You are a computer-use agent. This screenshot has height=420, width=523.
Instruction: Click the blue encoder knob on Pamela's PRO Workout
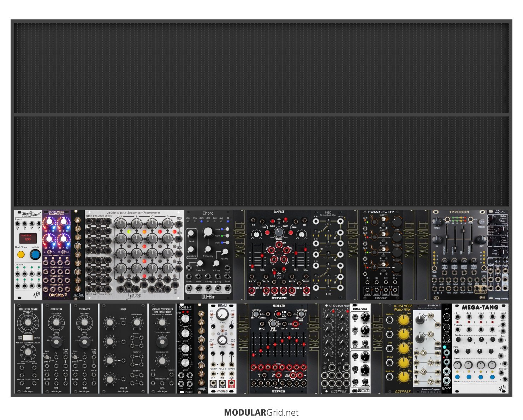click(35, 254)
